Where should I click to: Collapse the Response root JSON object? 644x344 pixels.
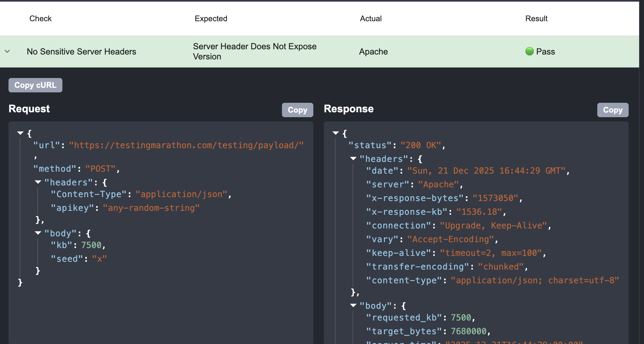click(x=335, y=133)
